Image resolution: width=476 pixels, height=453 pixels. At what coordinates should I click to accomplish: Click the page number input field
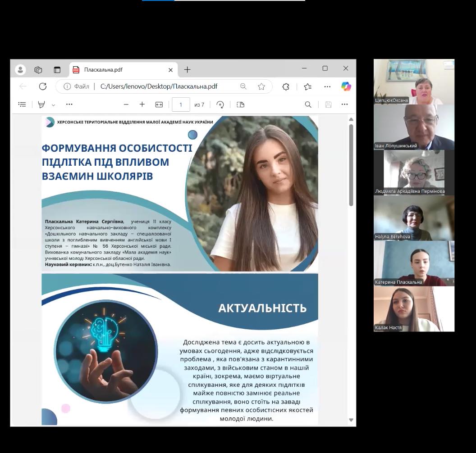[181, 104]
